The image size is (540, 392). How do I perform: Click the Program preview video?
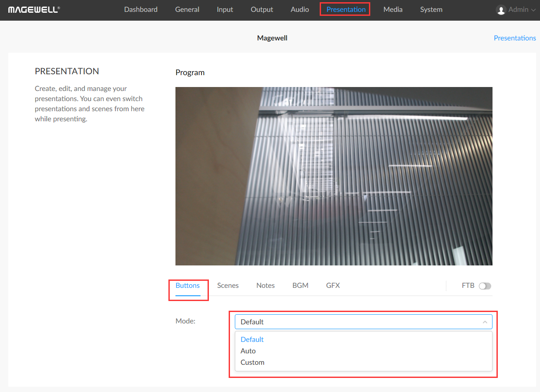[334, 176]
